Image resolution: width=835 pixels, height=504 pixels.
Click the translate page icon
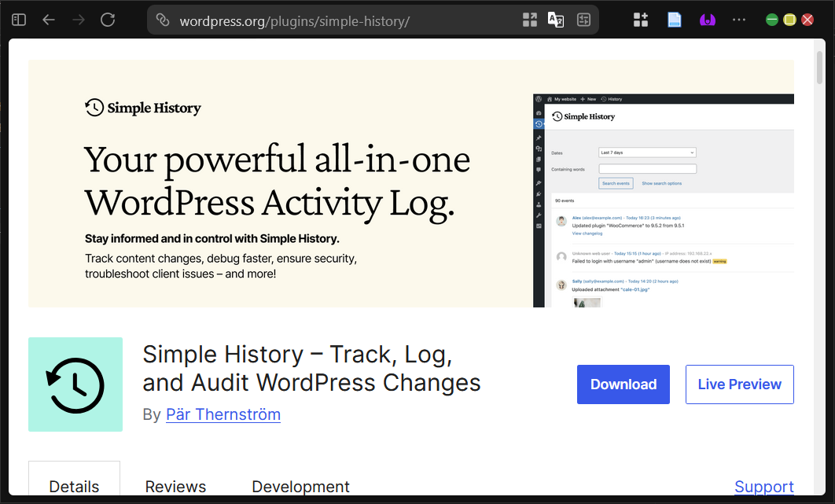[556, 20]
